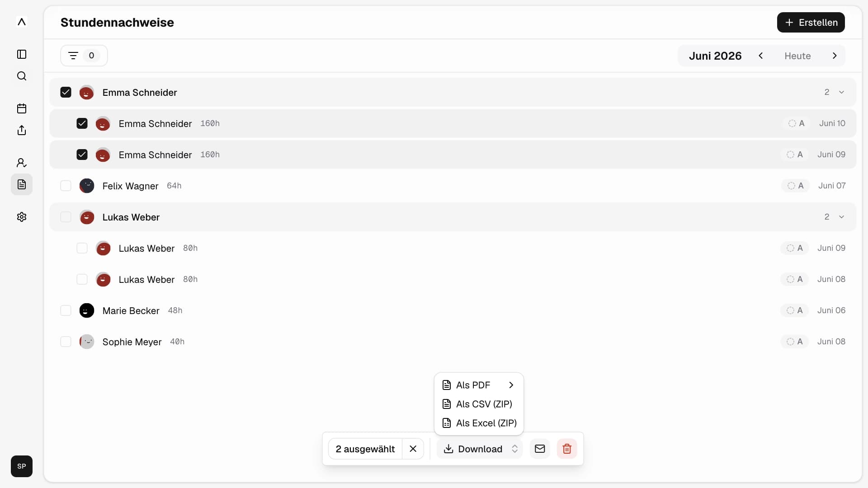This screenshot has height=488, width=868.
Task: Click the app logo icon
Action: pos(22,22)
